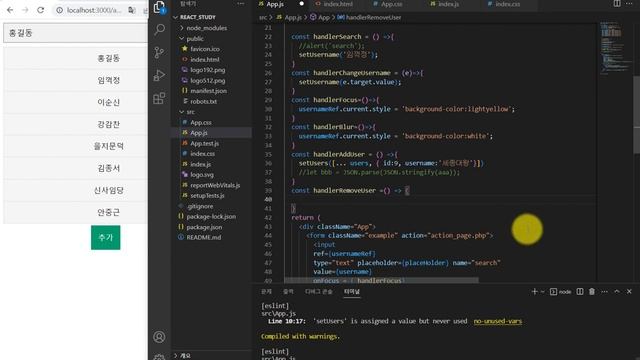Select the 터미널 panel tab
640x360 pixels.
pos(351,291)
